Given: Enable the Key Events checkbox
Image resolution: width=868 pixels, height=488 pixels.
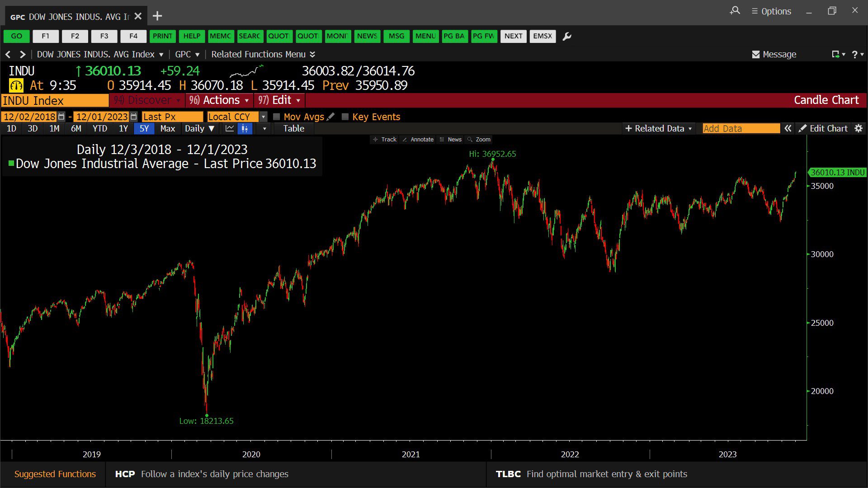Looking at the screenshot, I should (345, 117).
